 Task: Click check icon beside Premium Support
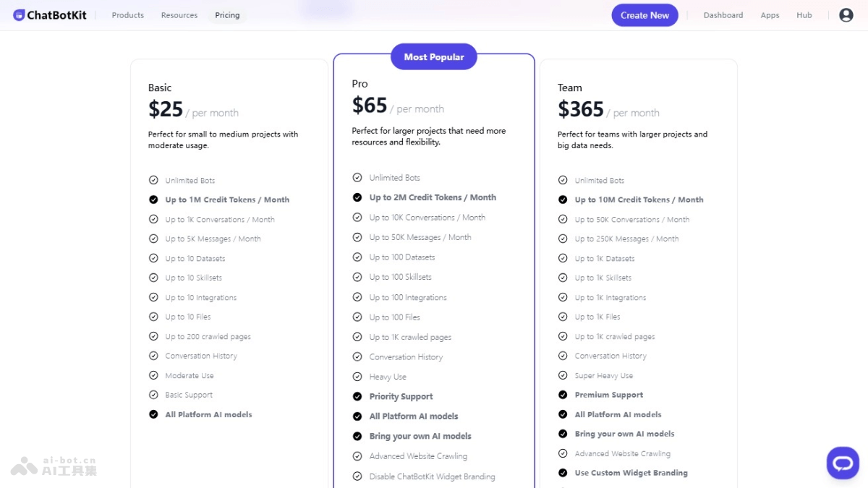pyautogui.click(x=563, y=395)
